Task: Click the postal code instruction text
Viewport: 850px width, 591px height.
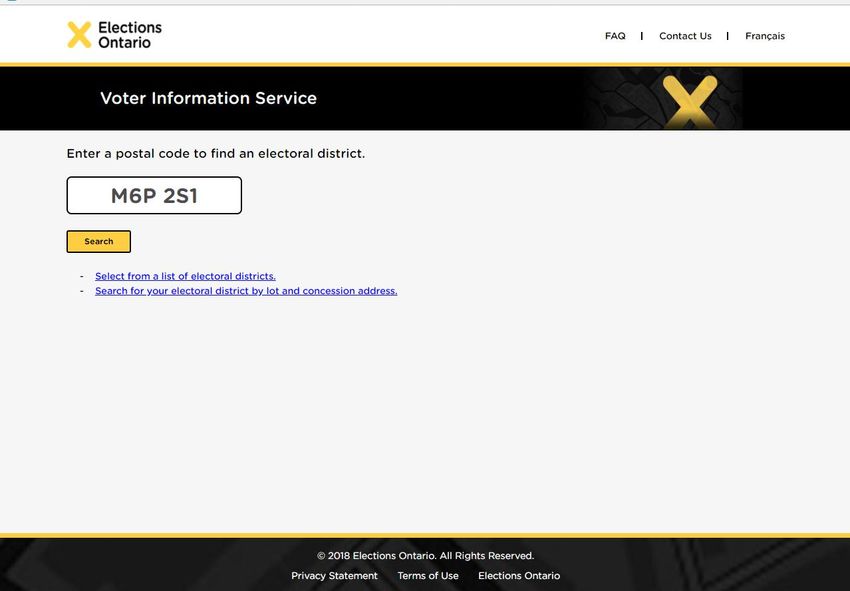Action: [216, 153]
